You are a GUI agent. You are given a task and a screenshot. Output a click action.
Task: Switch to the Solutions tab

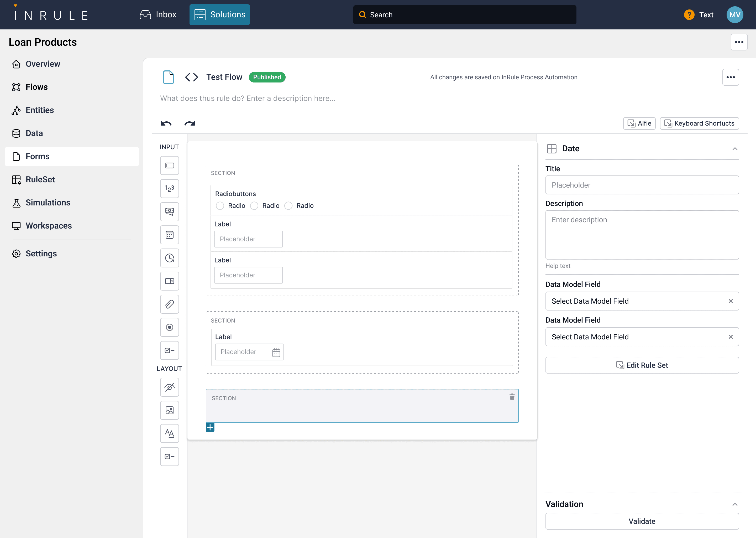[219, 14]
